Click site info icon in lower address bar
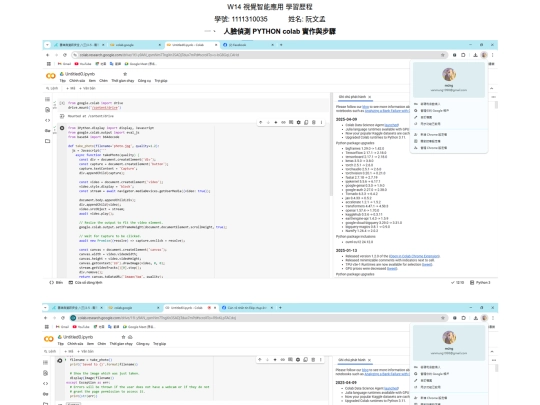The image size is (540, 405). [x=73, y=318]
